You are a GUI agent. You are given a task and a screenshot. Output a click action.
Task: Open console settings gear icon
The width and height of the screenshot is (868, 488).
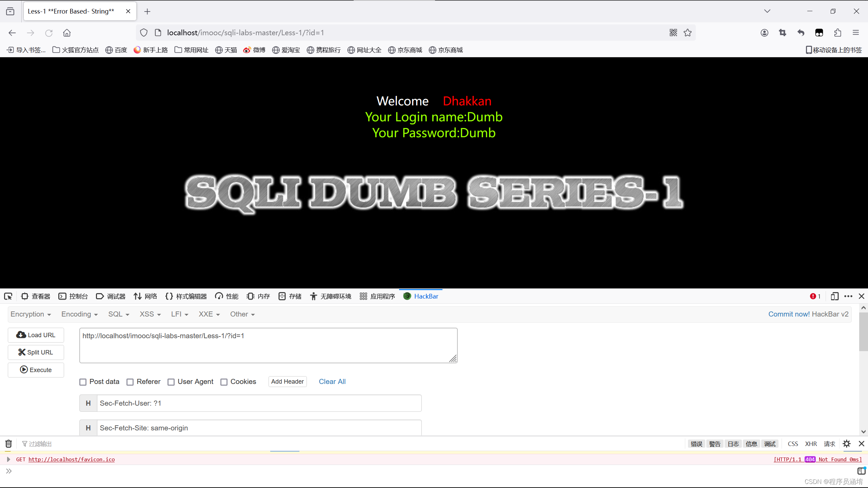click(847, 444)
